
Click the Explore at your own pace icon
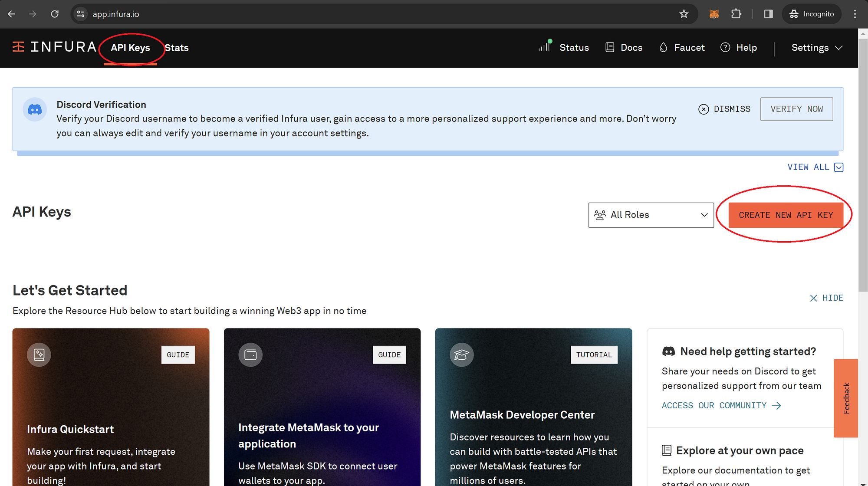[x=667, y=450]
